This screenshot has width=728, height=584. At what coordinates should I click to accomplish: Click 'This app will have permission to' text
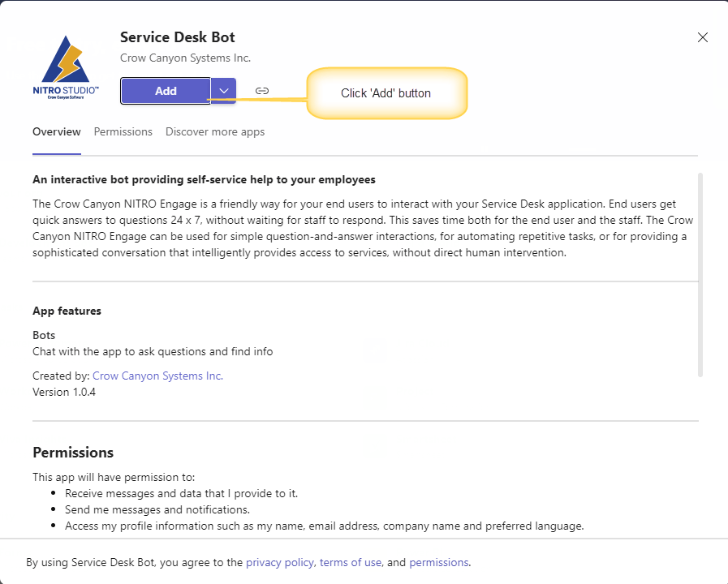[114, 477]
